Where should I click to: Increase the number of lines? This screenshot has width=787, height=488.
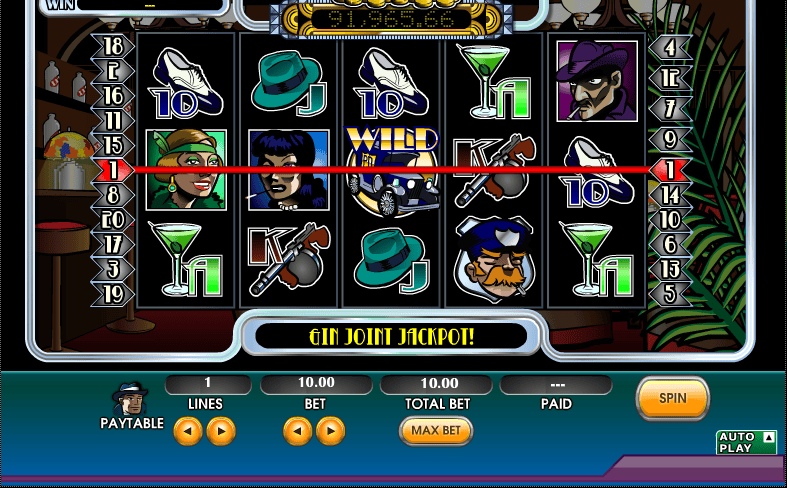pos(221,431)
